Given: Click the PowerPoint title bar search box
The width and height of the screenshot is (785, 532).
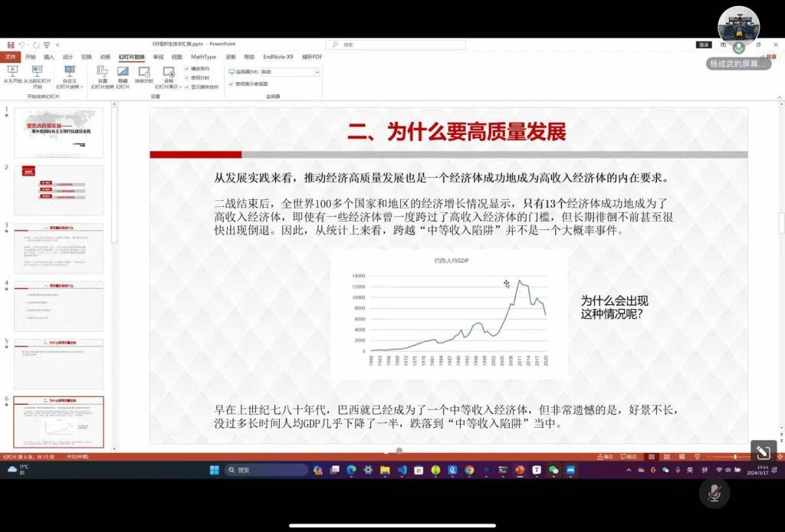Looking at the screenshot, I should tap(396, 44).
